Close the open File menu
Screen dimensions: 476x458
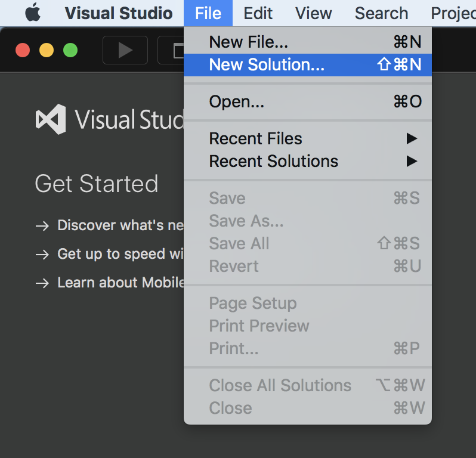click(x=208, y=13)
